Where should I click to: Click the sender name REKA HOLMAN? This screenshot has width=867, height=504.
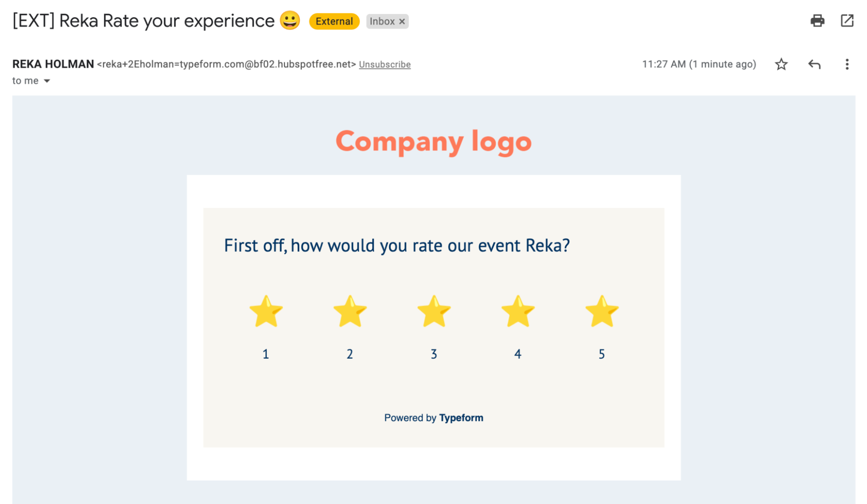click(53, 64)
